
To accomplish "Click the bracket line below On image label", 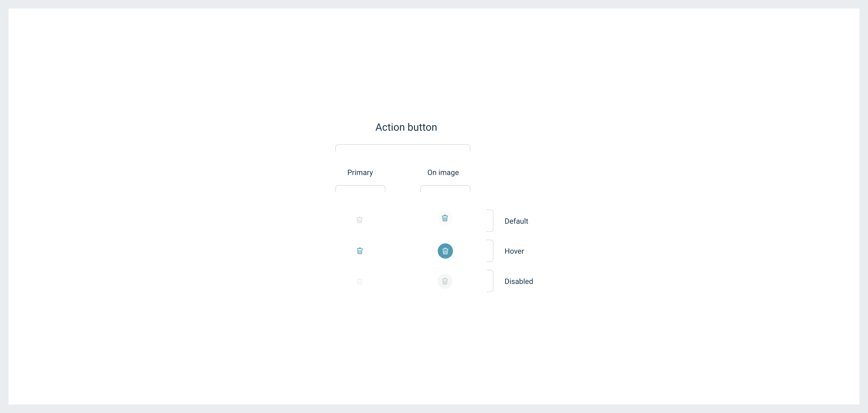I will pyautogui.click(x=445, y=186).
